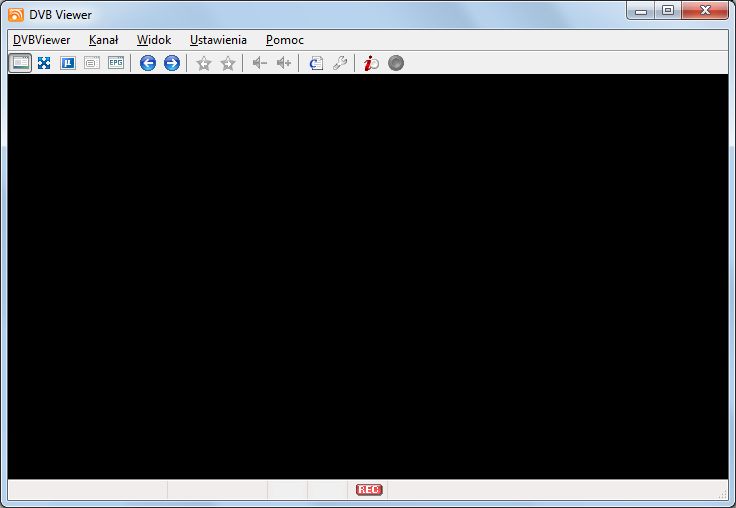Select previous favorite star icon
736x508 pixels.
[x=204, y=63]
